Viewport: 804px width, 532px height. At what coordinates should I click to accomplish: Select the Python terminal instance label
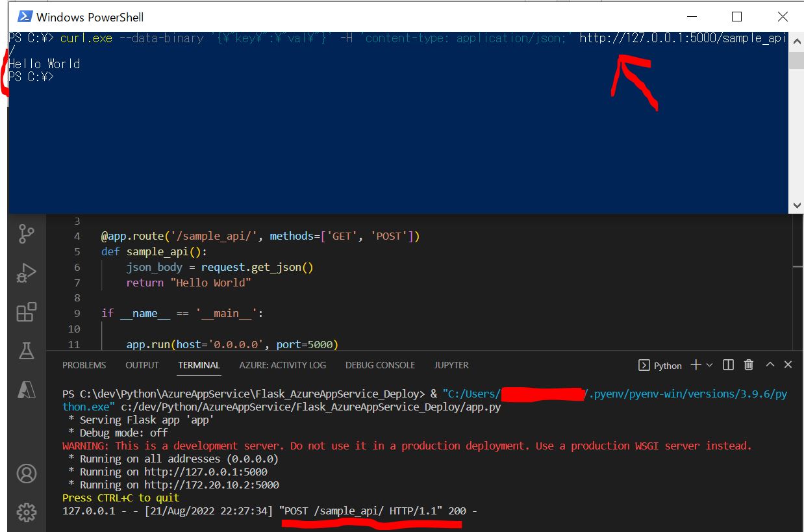tap(660, 366)
